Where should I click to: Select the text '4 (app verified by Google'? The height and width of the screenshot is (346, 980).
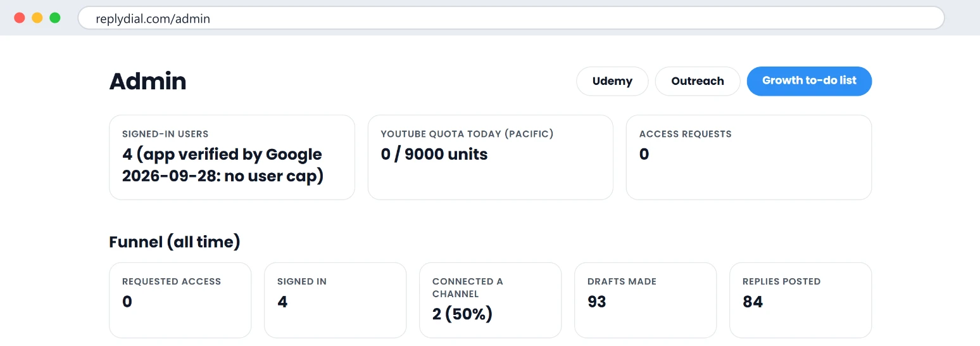coord(222,154)
